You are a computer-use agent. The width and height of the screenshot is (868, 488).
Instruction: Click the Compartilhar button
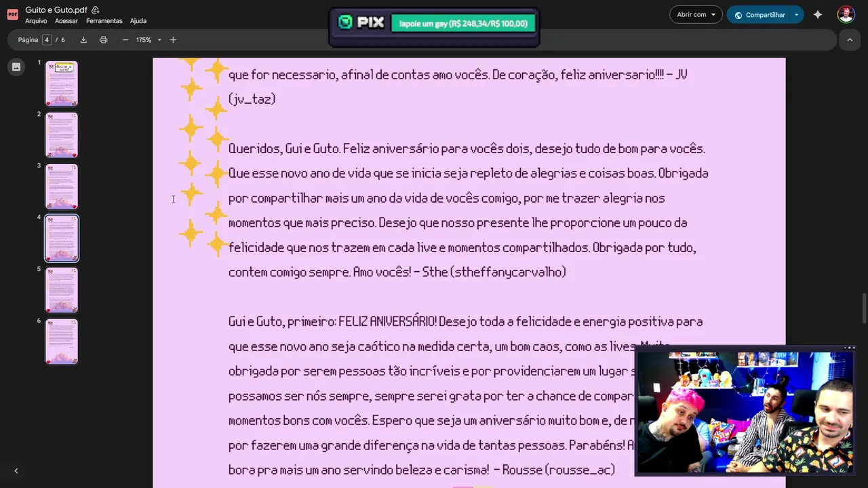759,15
